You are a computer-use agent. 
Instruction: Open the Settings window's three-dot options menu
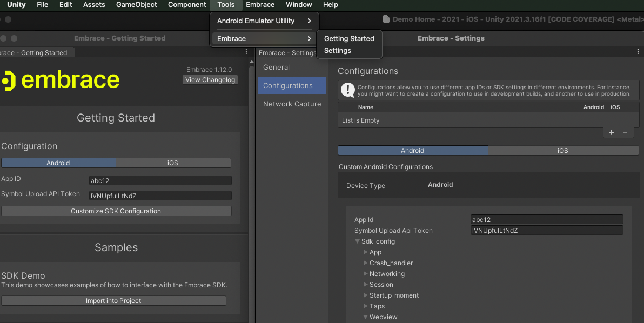point(638,52)
